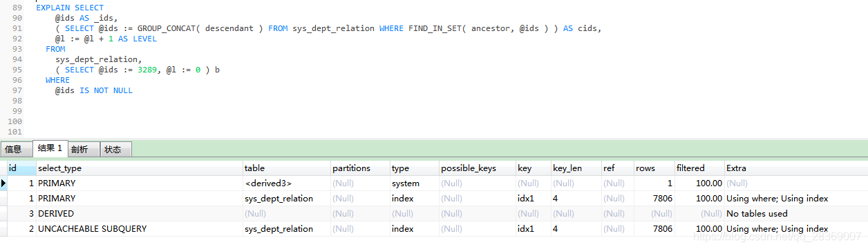Sort by the id column header
868x249 pixels.
[21, 168]
